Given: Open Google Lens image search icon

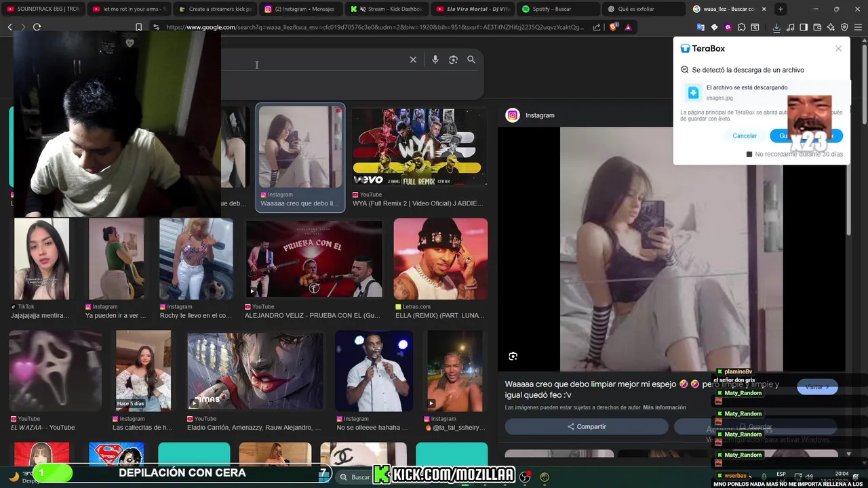Looking at the screenshot, I should point(453,60).
